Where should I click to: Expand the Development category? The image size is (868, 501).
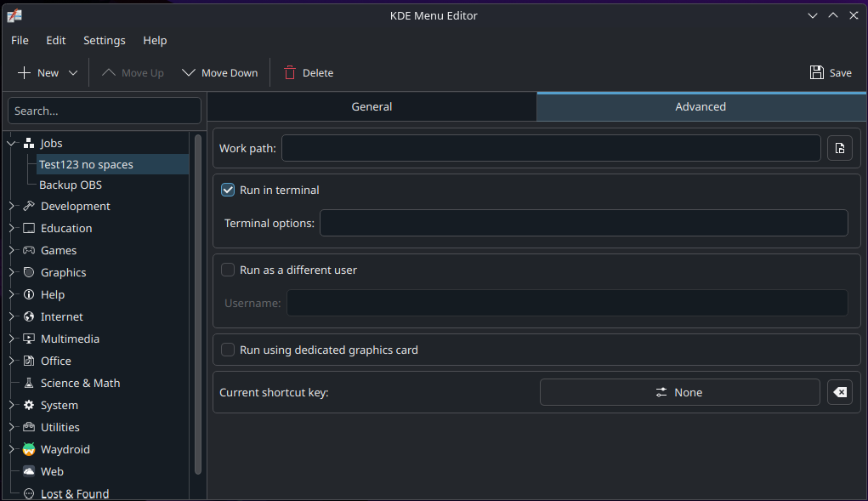point(10,206)
